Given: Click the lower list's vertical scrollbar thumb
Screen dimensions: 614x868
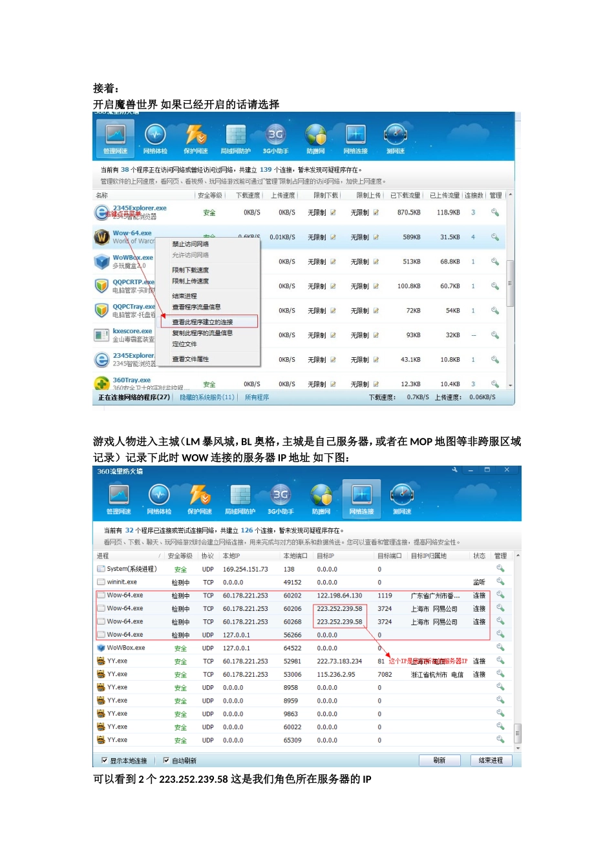Looking at the screenshot, I should (x=517, y=732).
